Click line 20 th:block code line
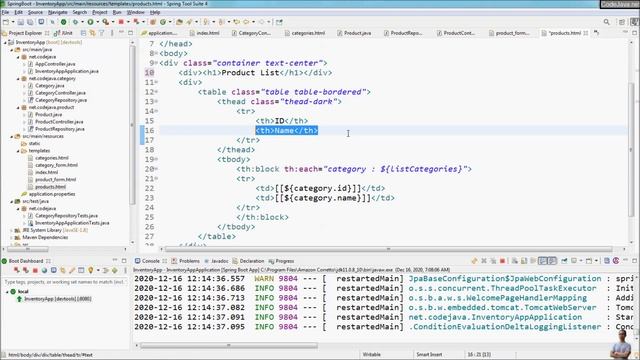Image resolution: width=640 pixels, height=360 pixels. 354,169
